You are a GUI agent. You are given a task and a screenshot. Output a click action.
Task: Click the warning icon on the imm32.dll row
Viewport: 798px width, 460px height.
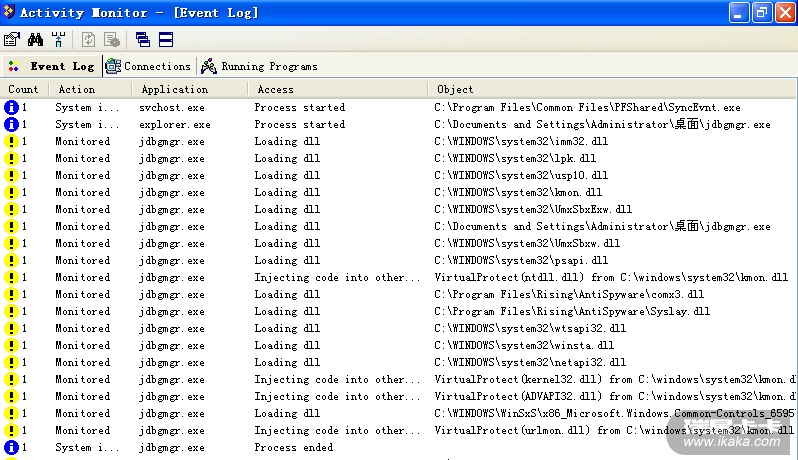(11, 142)
